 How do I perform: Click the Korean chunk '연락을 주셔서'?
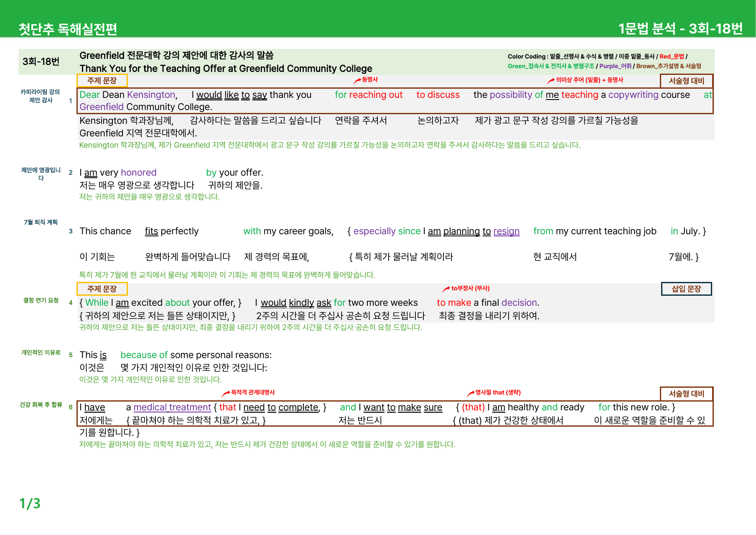pyautogui.click(x=361, y=121)
